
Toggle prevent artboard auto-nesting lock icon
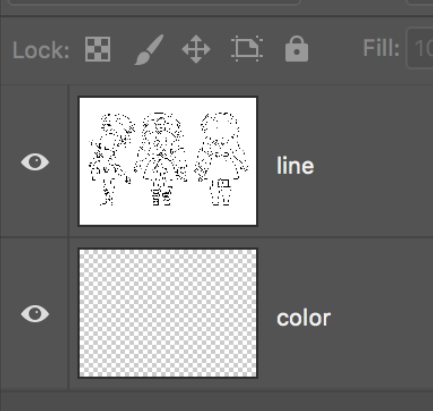point(247,49)
